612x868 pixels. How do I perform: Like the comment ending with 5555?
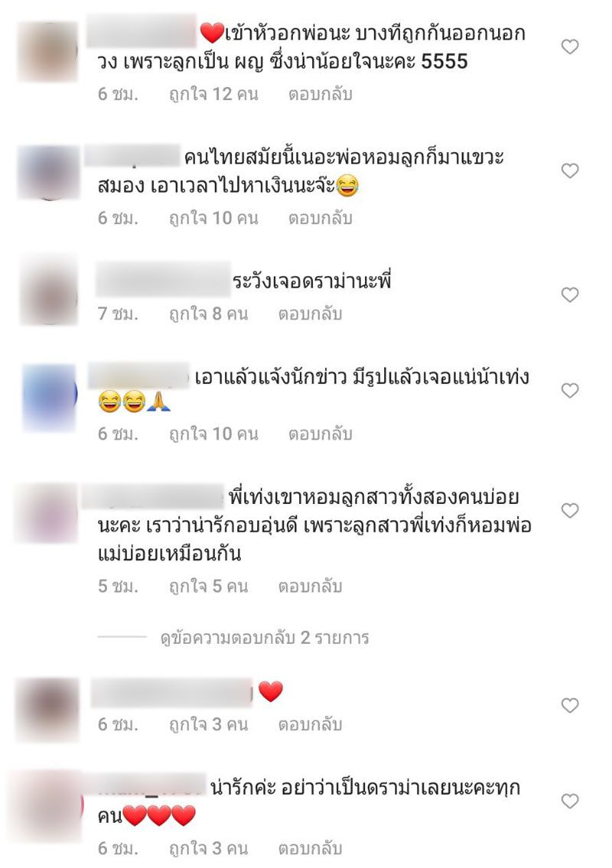click(570, 47)
